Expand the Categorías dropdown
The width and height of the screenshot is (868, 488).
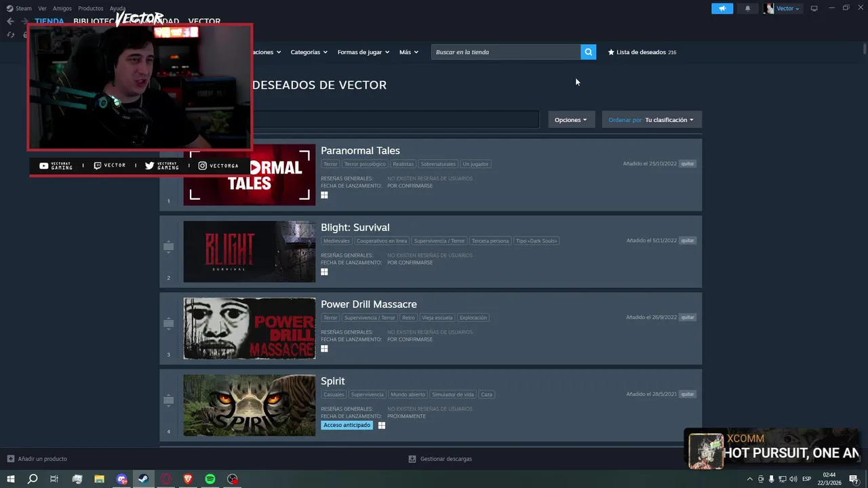point(309,52)
